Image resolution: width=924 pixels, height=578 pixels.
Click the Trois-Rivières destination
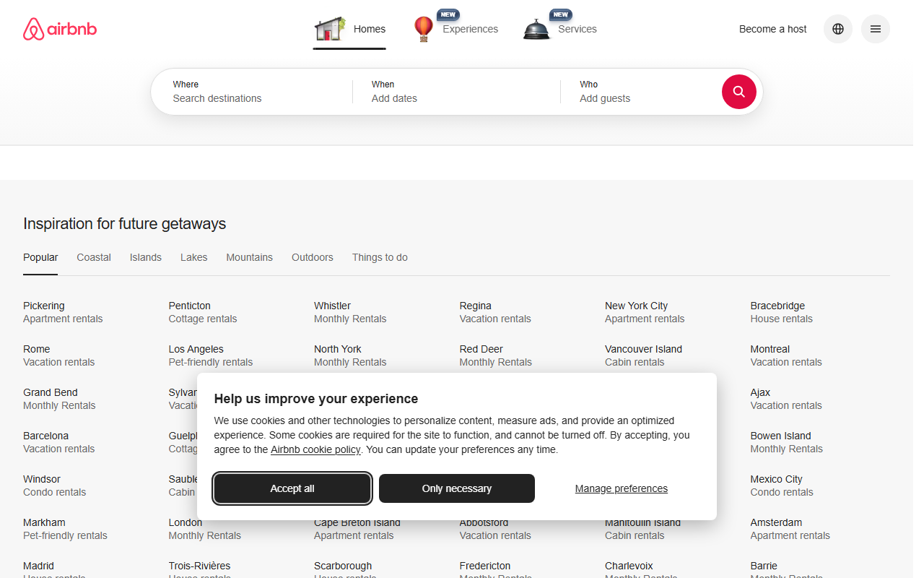(200, 566)
